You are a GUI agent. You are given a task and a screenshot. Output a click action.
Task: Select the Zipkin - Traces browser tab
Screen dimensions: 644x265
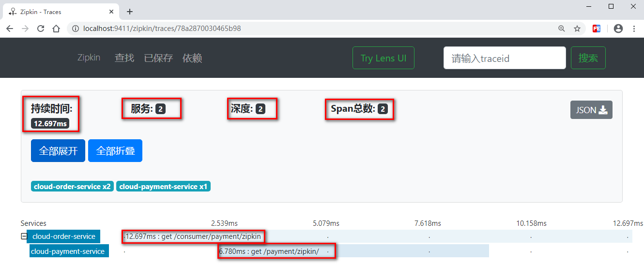[x=61, y=12]
